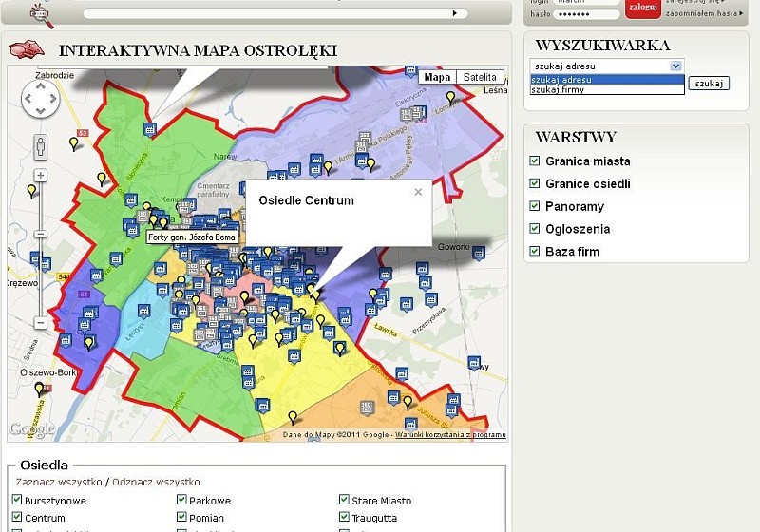Uncheck the Bursztynowe district checkbox
The height and width of the screenshot is (532, 760).
[x=17, y=499]
